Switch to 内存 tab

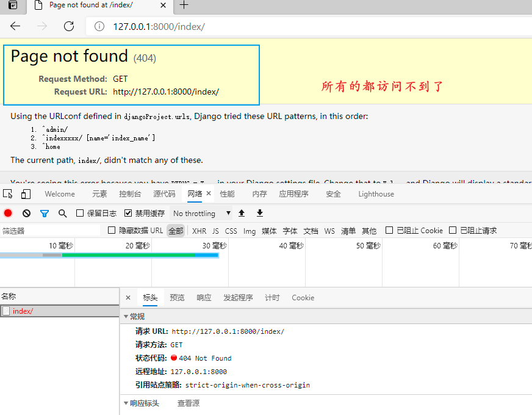pyautogui.click(x=259, y=194)
